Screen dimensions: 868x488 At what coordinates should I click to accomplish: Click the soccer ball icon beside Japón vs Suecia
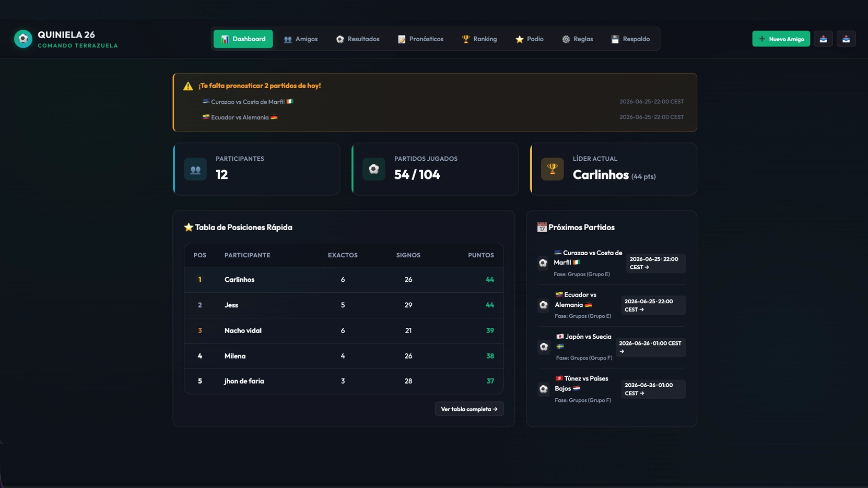pos(544,347)
